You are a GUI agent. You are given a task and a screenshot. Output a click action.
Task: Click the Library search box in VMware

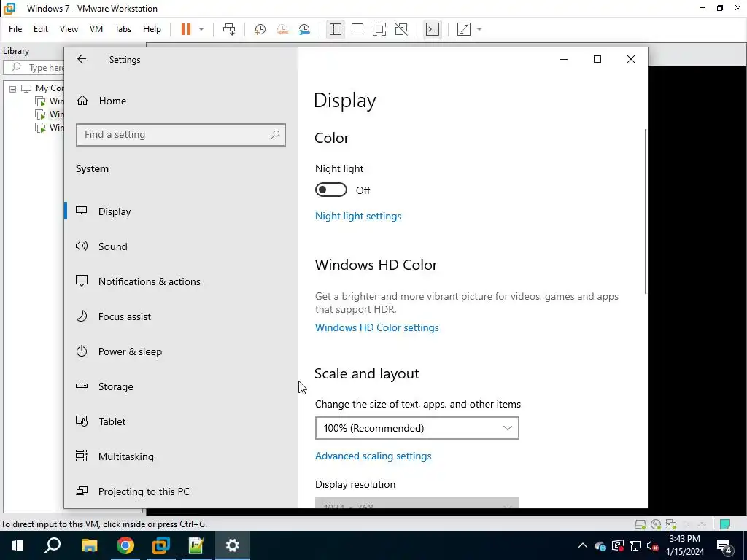pos(34,68)
